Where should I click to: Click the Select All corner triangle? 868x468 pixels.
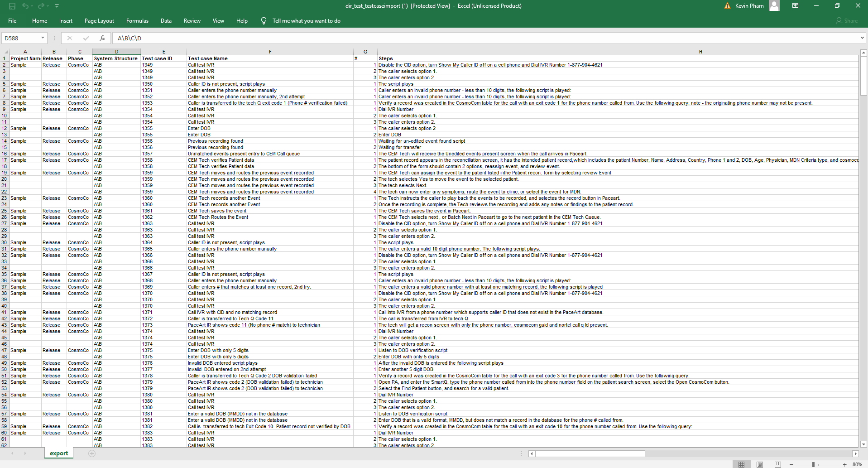[5, 52]
